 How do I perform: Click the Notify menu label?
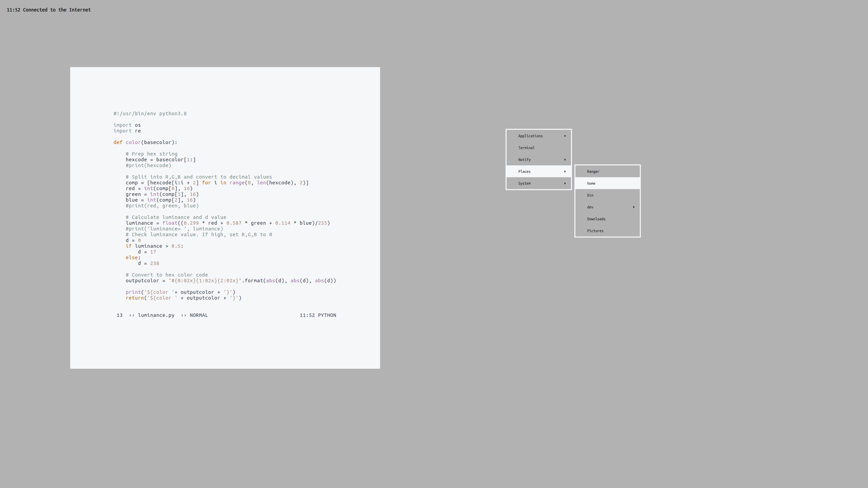click(x=525, y=160)
